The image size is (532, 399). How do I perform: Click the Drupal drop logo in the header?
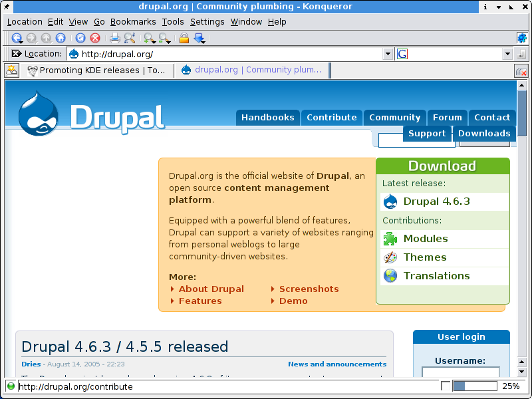39,113
